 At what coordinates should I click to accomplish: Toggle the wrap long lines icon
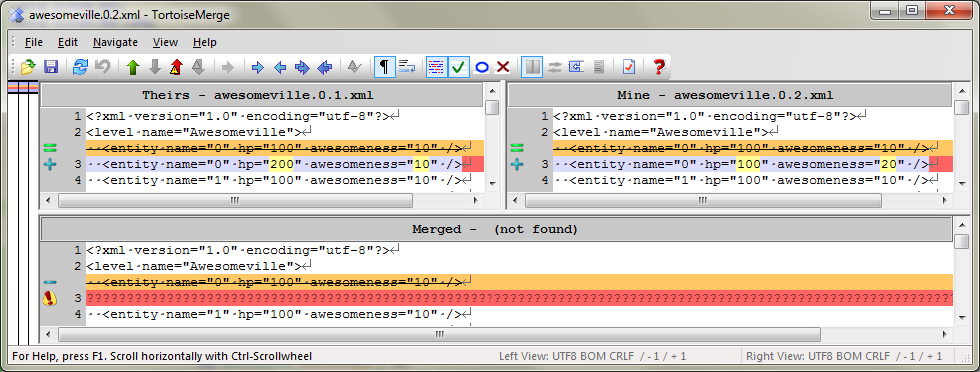coord(407,67)
